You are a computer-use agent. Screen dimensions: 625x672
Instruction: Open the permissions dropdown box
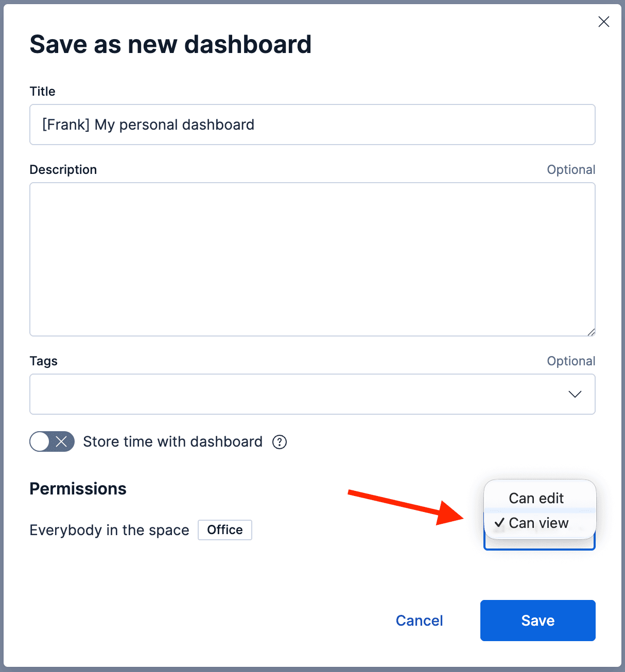539,543
